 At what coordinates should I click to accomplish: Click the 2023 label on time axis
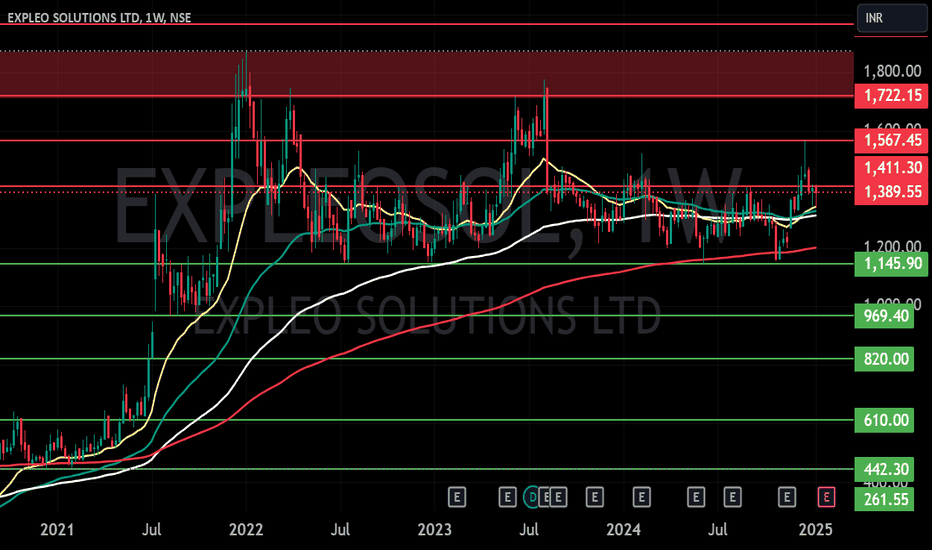[x=434, y=529]
